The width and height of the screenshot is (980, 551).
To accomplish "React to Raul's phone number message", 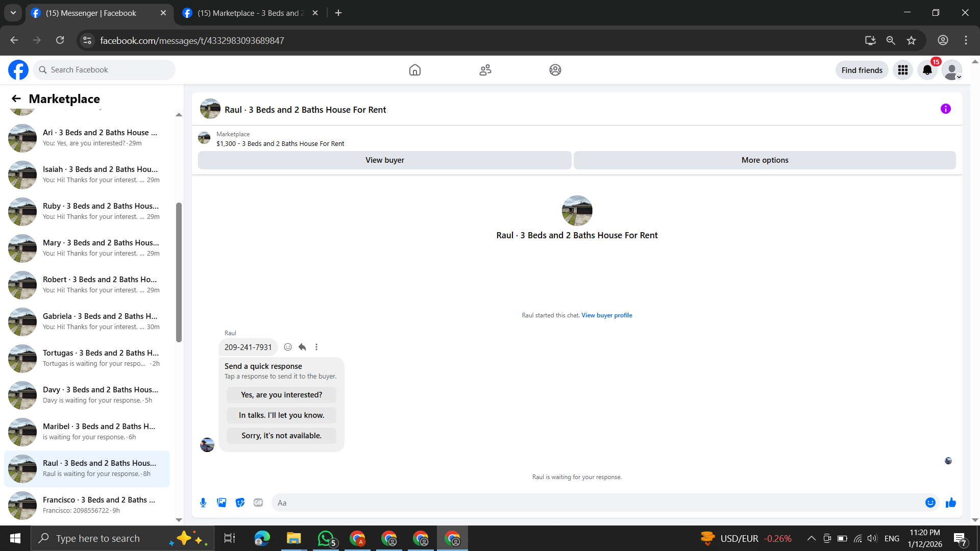I will pos(288,347).
